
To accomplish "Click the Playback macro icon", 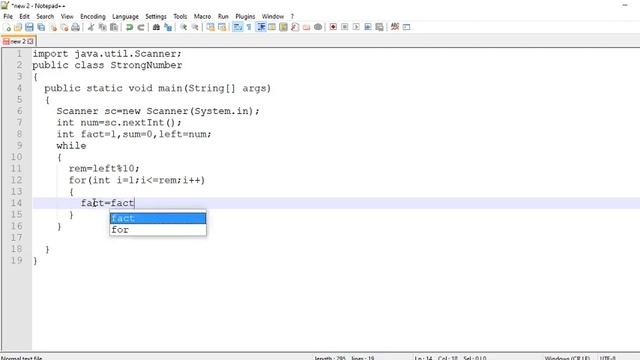I will point(356,27).
